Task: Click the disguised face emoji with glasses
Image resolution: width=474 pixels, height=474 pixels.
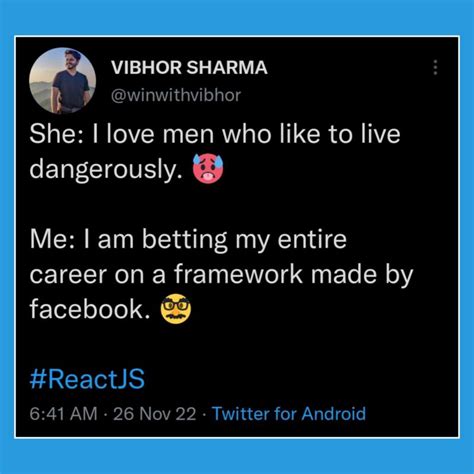Action: (176, 309)
